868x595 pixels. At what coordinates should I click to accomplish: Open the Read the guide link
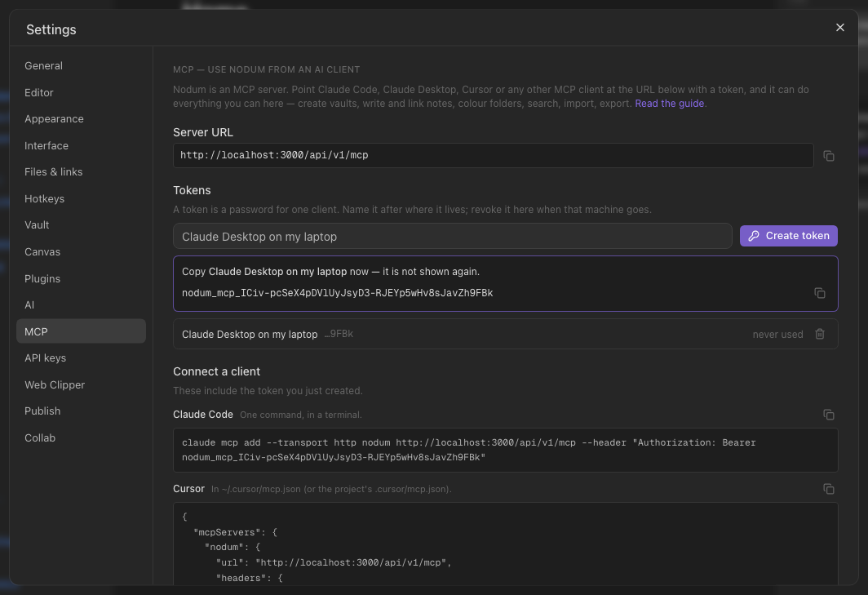[x=669, y=104]
